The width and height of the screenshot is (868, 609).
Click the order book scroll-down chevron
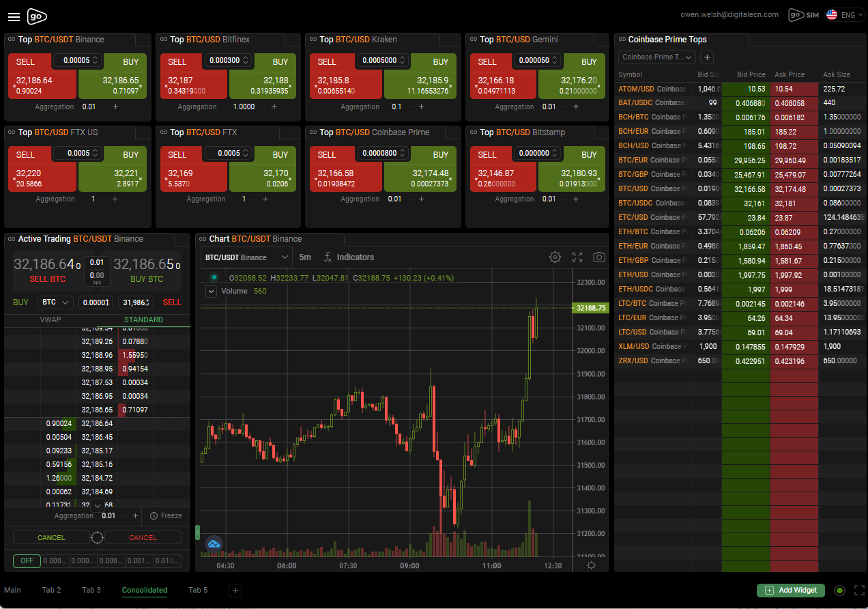point(97,505)
